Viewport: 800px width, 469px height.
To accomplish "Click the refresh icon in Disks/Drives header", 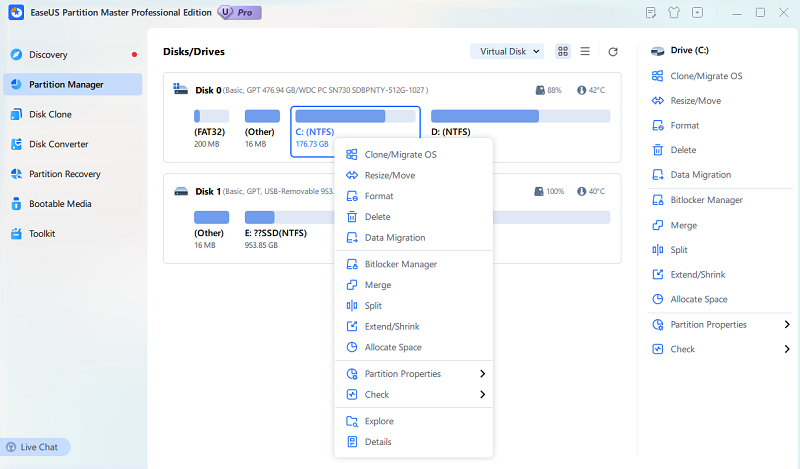I will (x=613, y=51).
